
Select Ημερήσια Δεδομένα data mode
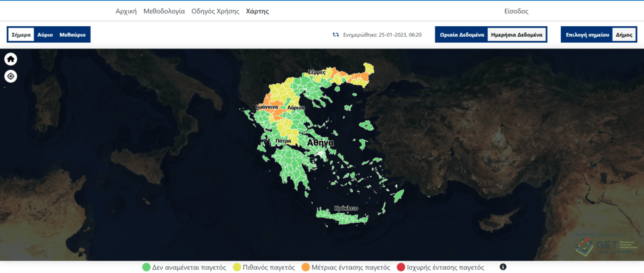tap(516, 34)
